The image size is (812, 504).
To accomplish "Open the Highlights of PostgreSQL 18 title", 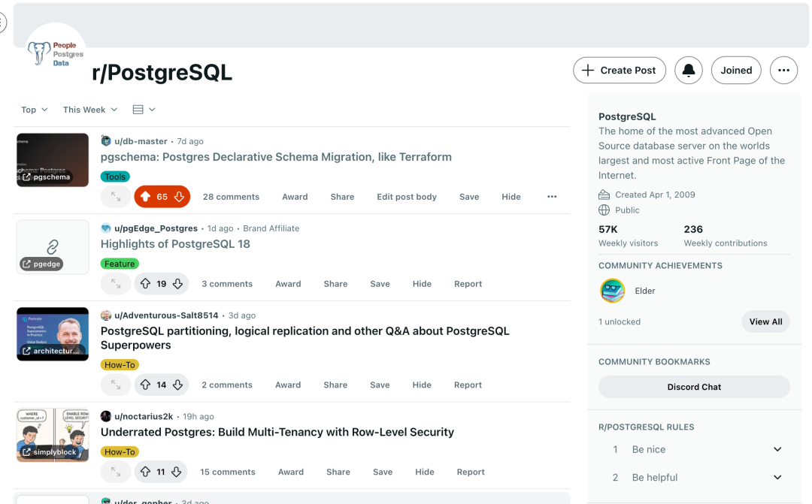I will tap(175, 243).
